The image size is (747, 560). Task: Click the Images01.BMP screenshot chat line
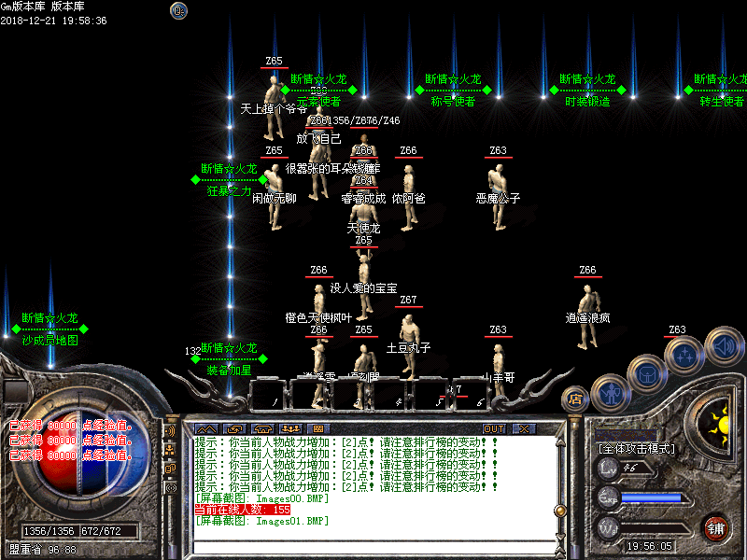tap(262, 521)
